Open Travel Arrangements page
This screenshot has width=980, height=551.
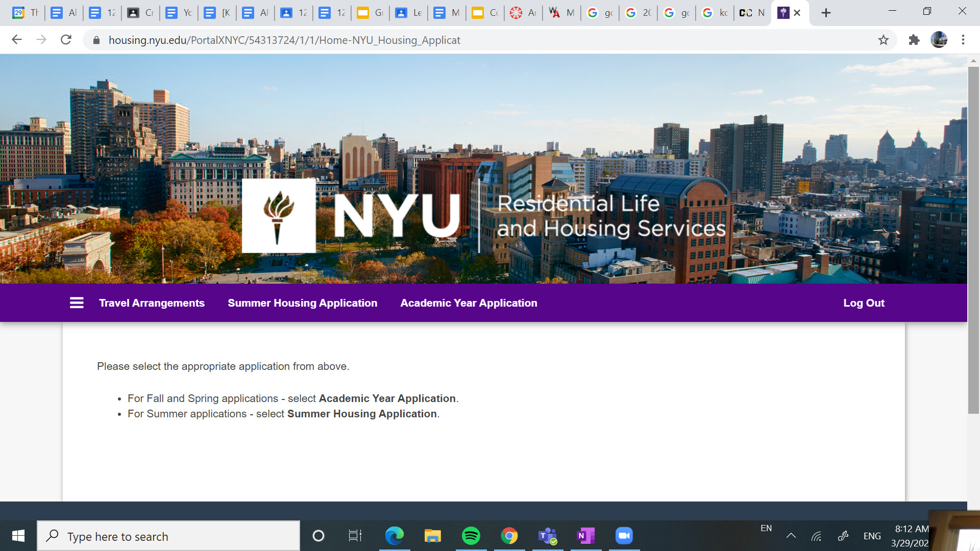coord(152,303)
